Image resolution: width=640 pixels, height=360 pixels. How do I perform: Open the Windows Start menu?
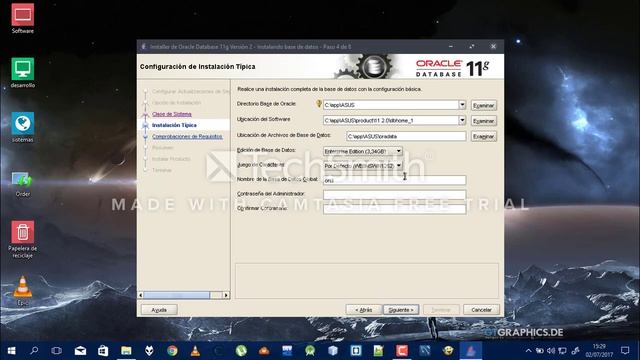(x=11, y=351)
